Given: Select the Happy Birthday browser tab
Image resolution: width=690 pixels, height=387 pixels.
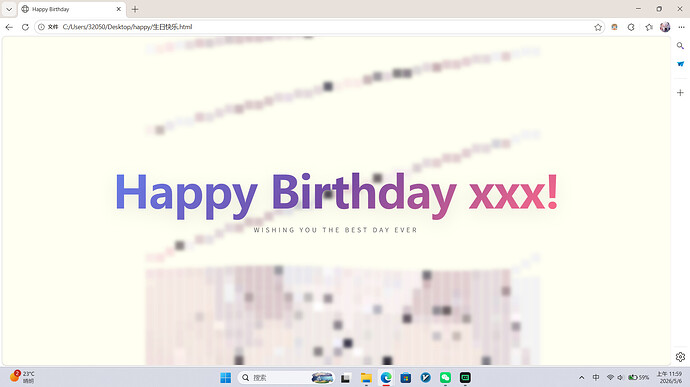Looking at the screenshot, I should pos(72,9).
